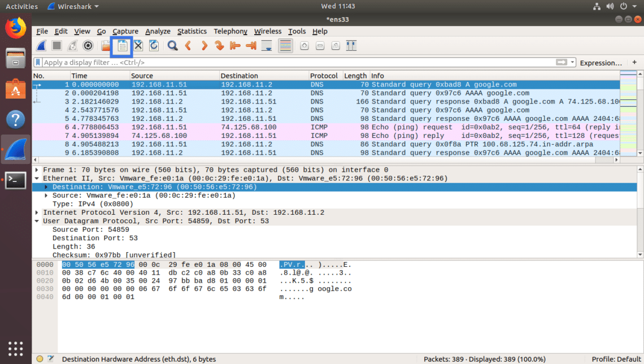644x364 pixels.
Task: Start capturing packets with the shark fin icon
Action: tap(41, 46)
